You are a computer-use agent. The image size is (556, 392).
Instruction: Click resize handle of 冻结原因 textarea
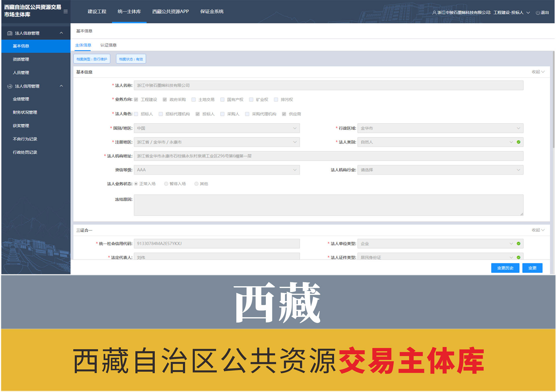(522, 214)
